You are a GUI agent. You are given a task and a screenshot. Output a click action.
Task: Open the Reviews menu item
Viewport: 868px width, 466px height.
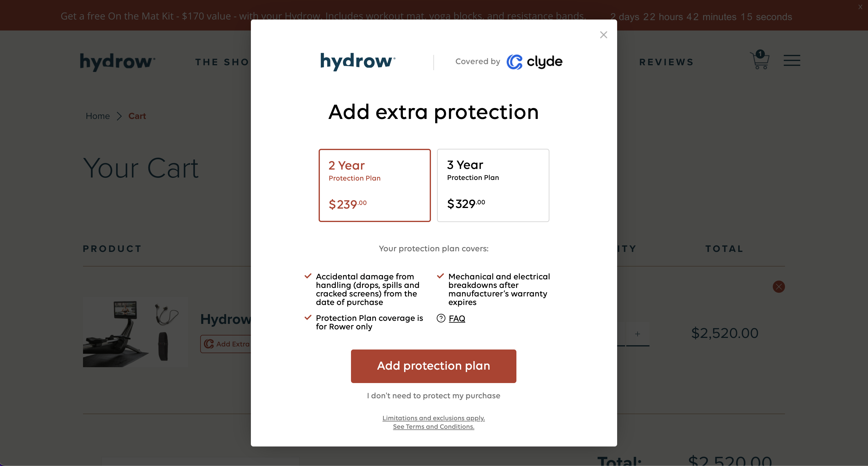point(667,62)
